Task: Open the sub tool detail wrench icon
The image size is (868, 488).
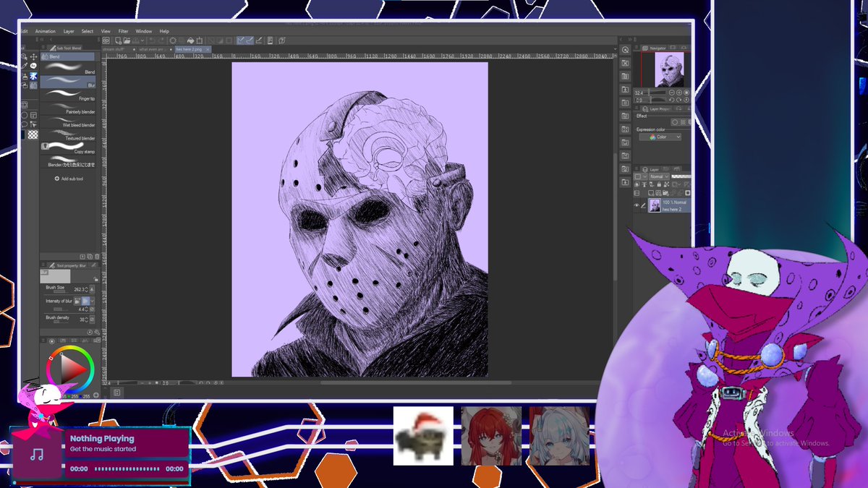Action: pyautogui.click(x=97, y=332)
